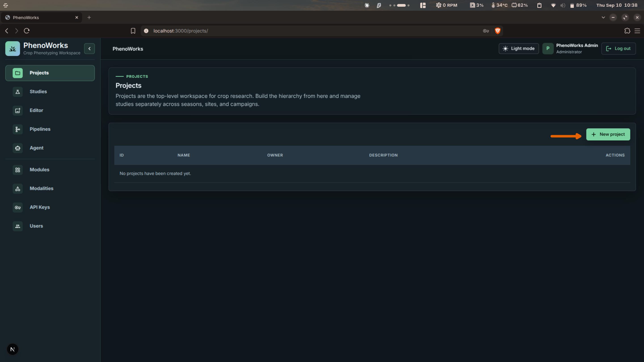Click the Agent robot icon

point(17,148)
